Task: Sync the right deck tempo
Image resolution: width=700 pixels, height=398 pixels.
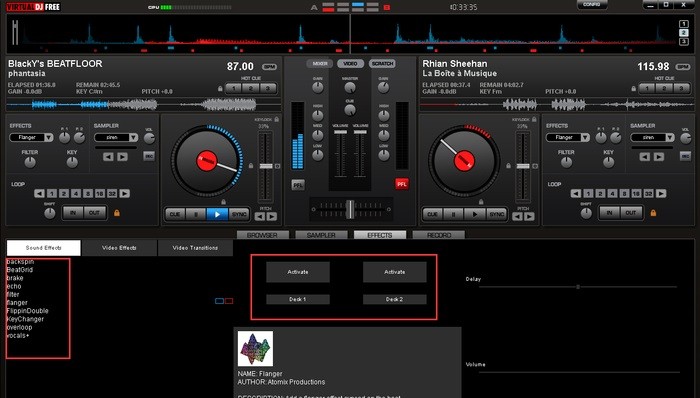Action: [496, 215]
